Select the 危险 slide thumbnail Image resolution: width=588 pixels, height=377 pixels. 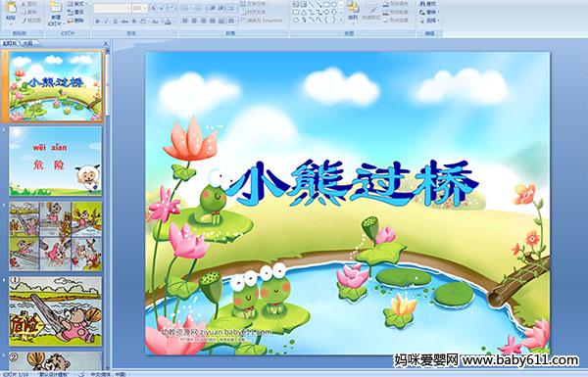coord(55,162)
